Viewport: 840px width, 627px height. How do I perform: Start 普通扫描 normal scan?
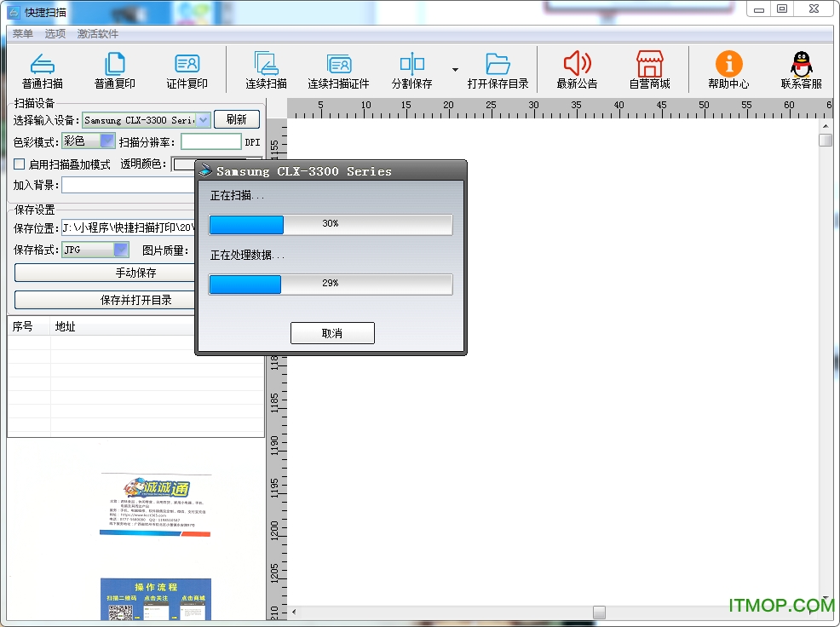(x=43, y=71)
